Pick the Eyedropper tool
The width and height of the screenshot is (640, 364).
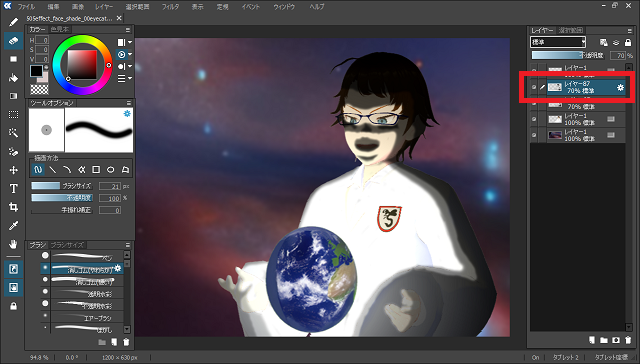[x=13, y=226]
